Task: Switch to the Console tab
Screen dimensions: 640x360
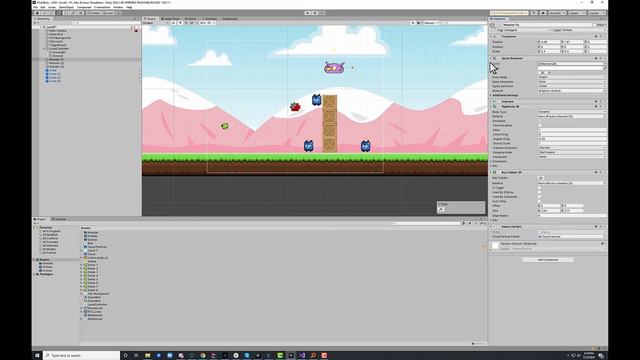Action: click(x=60, y=219)
